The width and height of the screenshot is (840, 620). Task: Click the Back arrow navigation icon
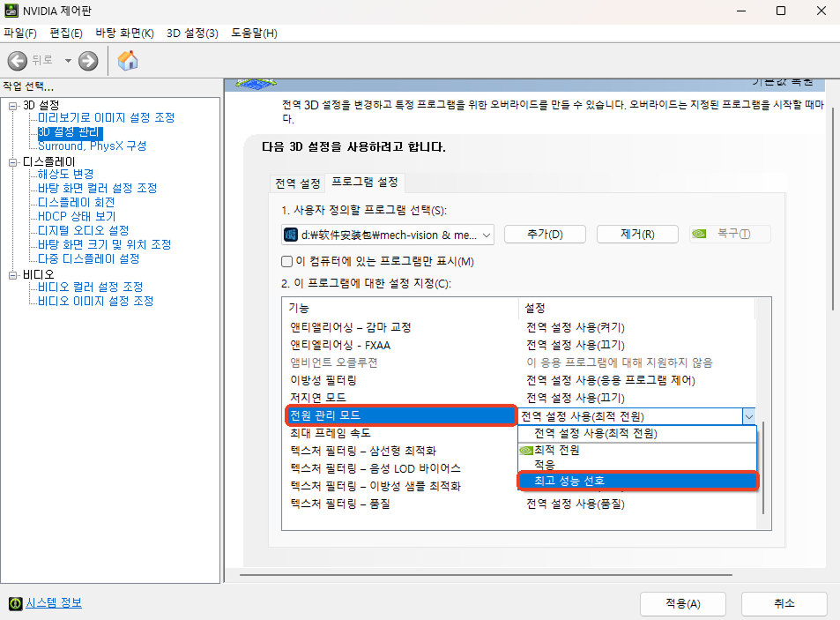(17, 61)
